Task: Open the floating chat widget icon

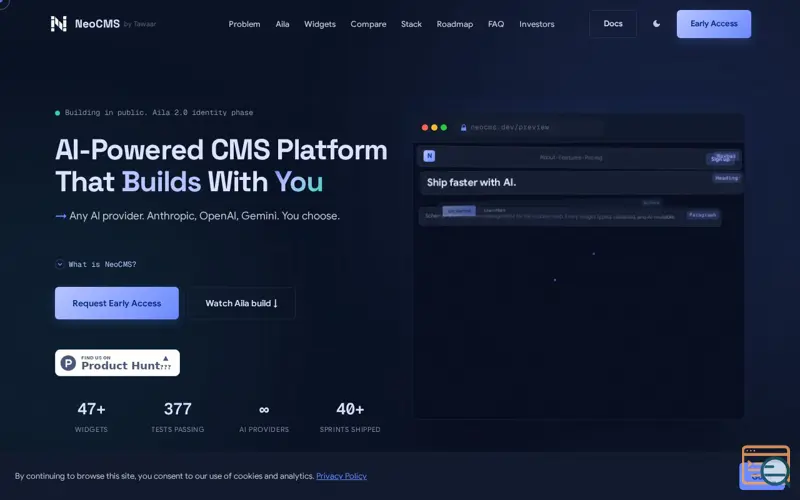Action: pyautogui.click(x=765, y=467)
